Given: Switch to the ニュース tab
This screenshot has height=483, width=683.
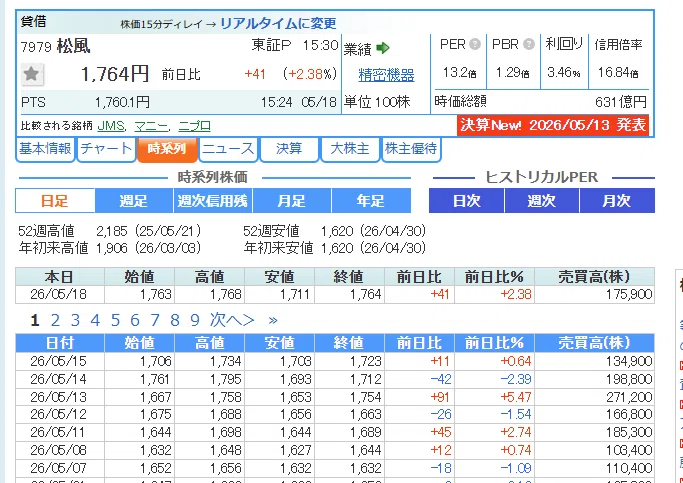Looking at the screenshot, I should coord(228,149).
